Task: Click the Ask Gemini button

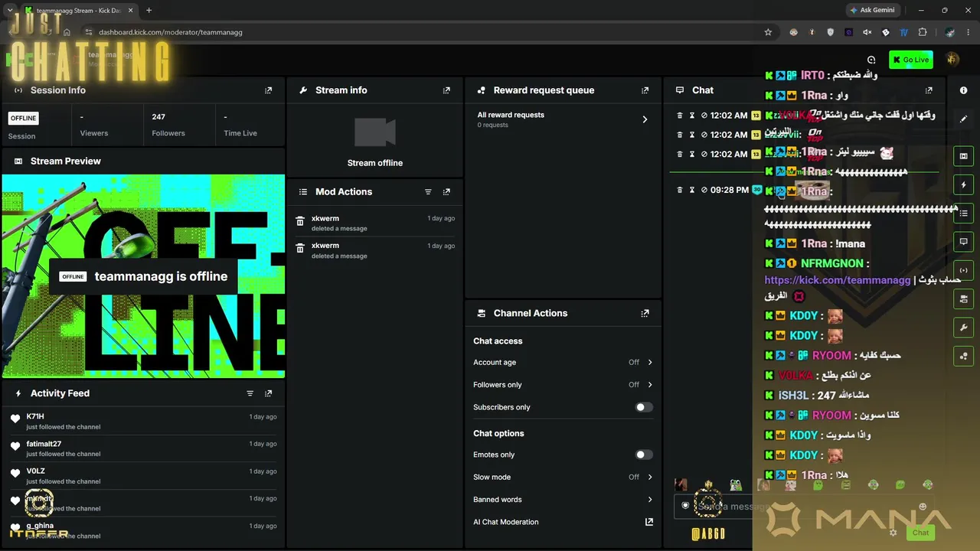Action: (x=872, y=11)
